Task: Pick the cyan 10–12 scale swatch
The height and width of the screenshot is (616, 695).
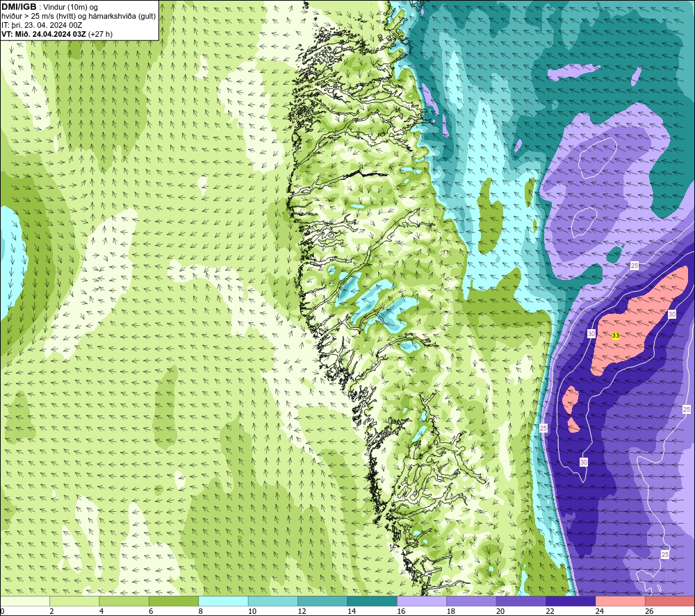Action: click(x=273, y=601)
